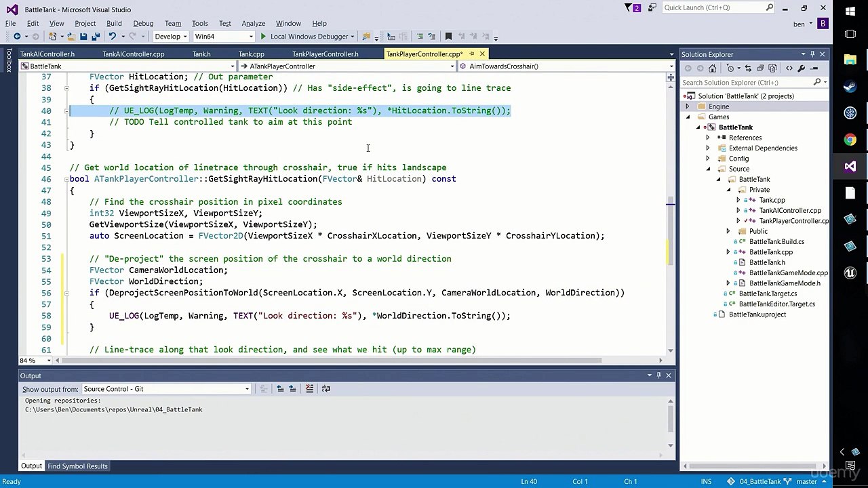Click Collapse All icon in Solution Explorer
The width and height of the screenshot is (868, 488).
coord(760,68)
